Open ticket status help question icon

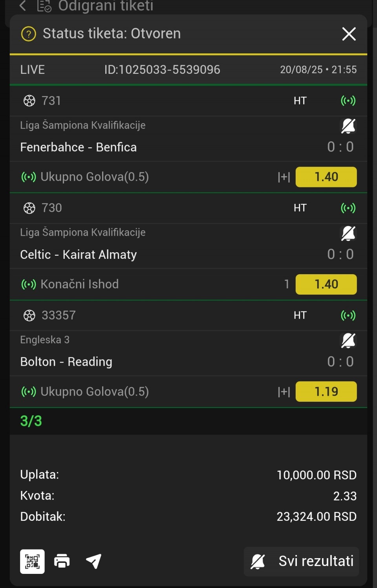click(x=28, y=34)
